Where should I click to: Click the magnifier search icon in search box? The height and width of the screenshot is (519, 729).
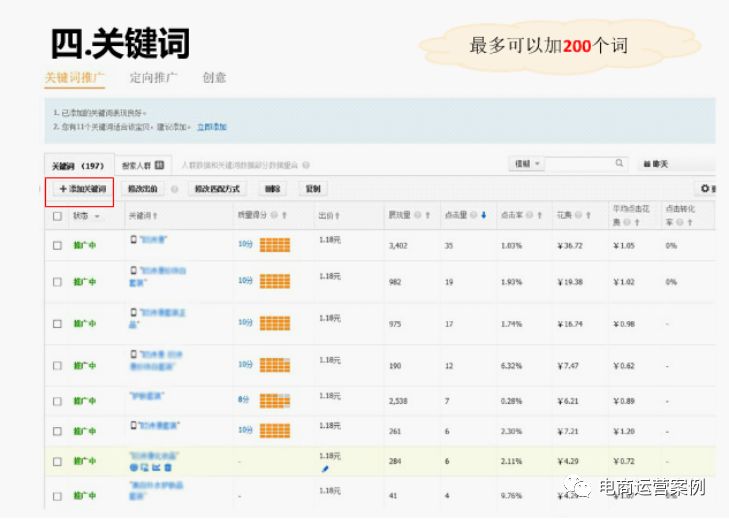[619, 163]
